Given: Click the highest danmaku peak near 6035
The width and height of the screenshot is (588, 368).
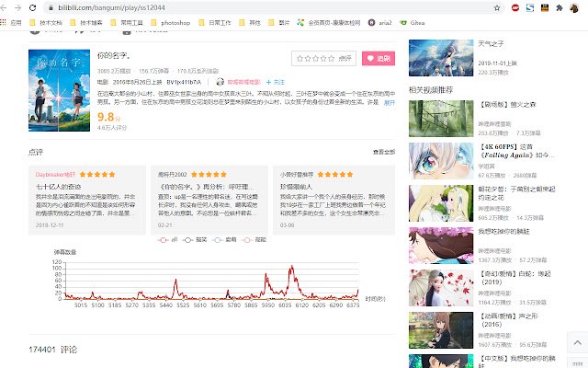Looking at the screenshot, I should [292, 266].
